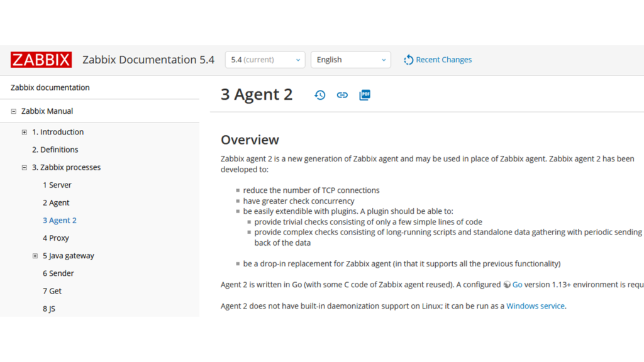Expand the 5 Java gateway node

(x=35, y=256)
